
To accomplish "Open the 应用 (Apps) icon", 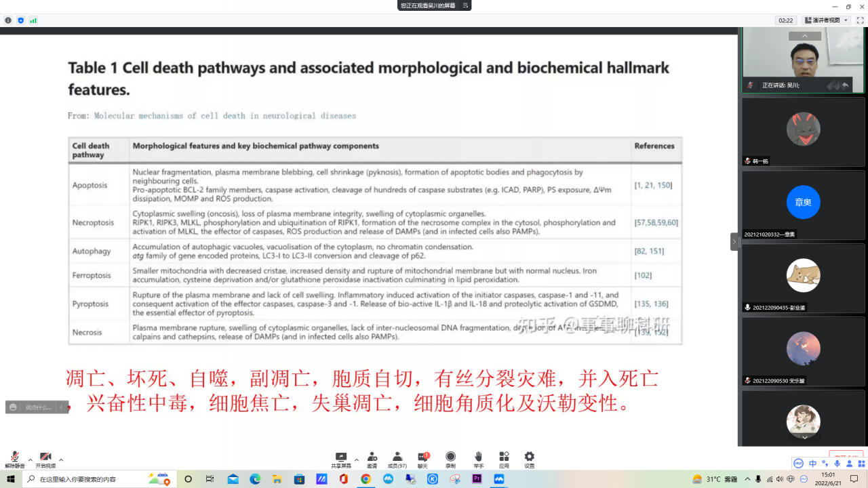I will 503,456.
